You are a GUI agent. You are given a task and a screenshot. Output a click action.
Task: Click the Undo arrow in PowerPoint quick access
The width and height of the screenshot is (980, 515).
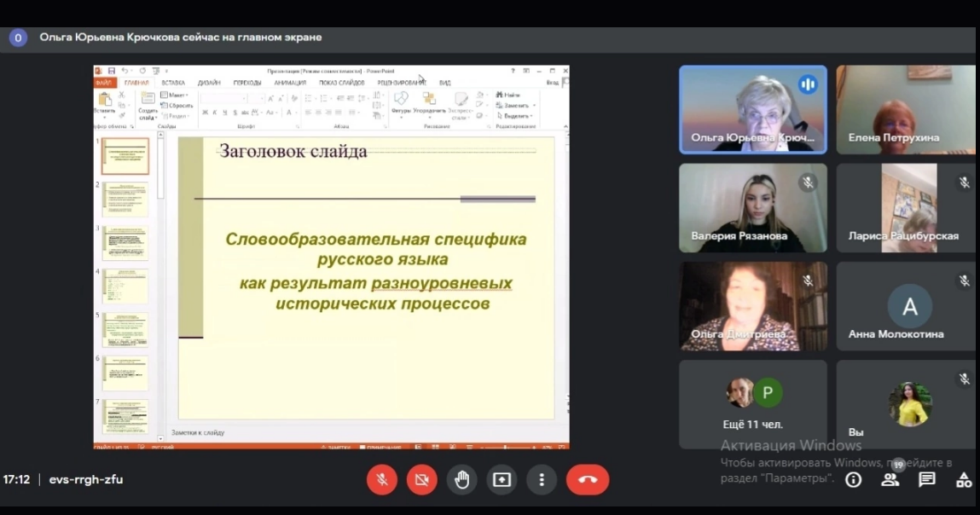pos(125,72)
